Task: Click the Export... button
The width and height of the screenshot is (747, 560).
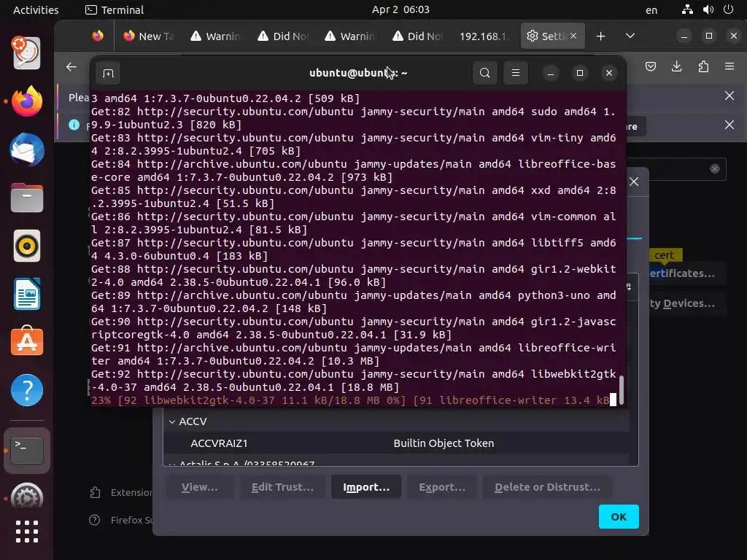Action: click(441, 487)
